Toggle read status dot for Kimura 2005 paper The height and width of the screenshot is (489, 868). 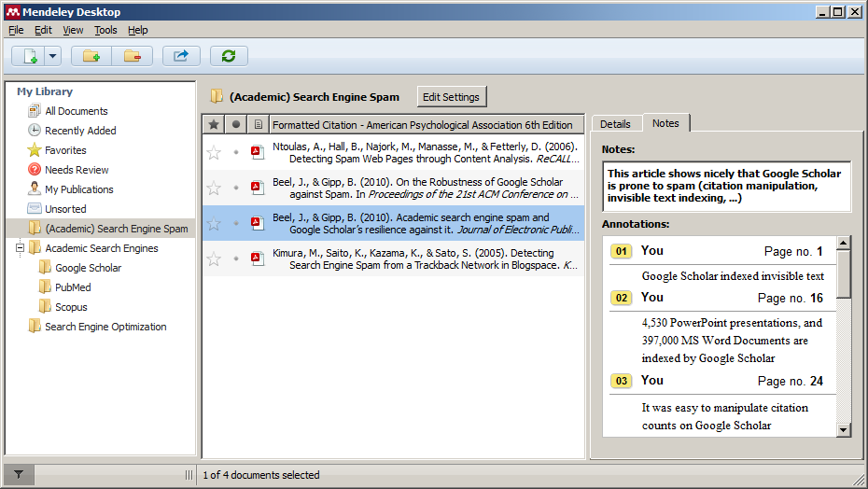click(x=236, y=258)
